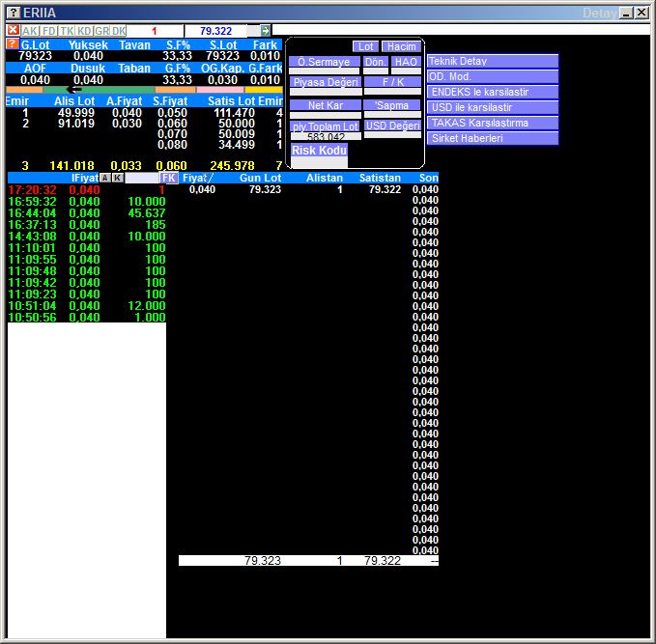656x644 pixels.
Task: Click the Alis Lot value 91.019
Action: pyautogui.click(x=76, y=124)
